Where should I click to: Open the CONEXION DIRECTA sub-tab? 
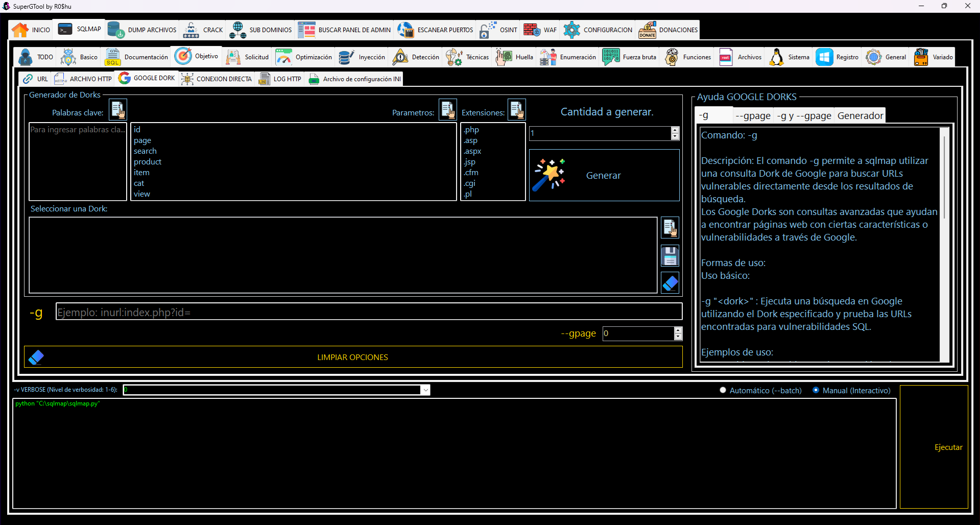tap(217, 79)
